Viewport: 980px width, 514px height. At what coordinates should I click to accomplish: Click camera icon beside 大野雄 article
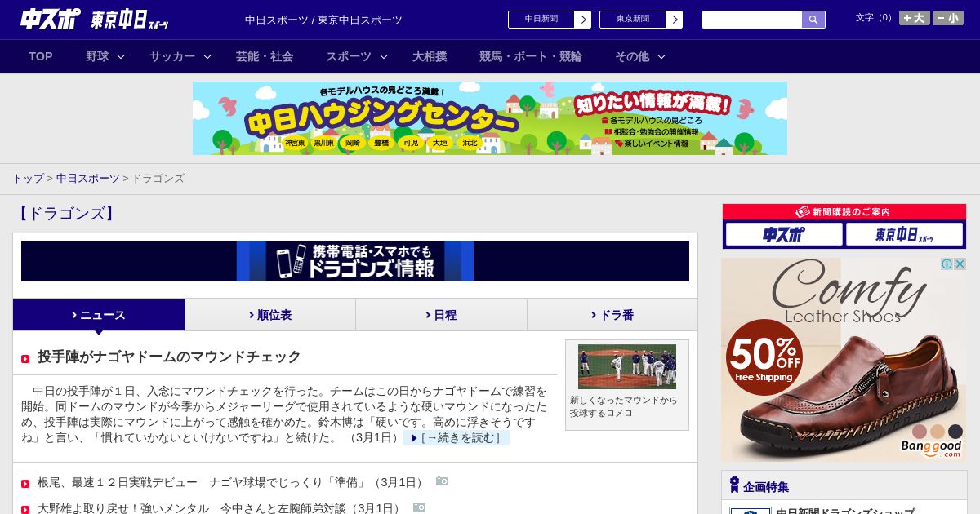419,507
